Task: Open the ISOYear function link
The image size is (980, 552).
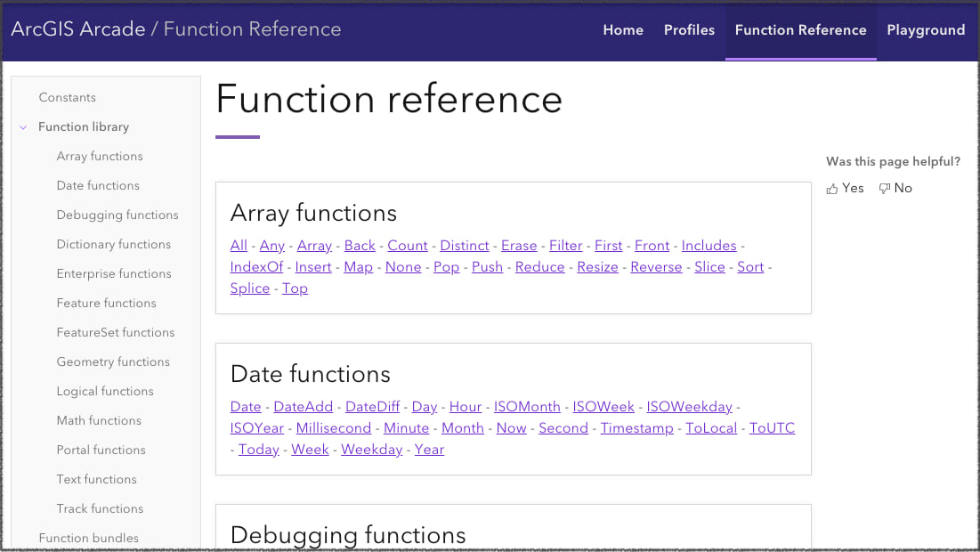Action: click(x=257, y=428)
